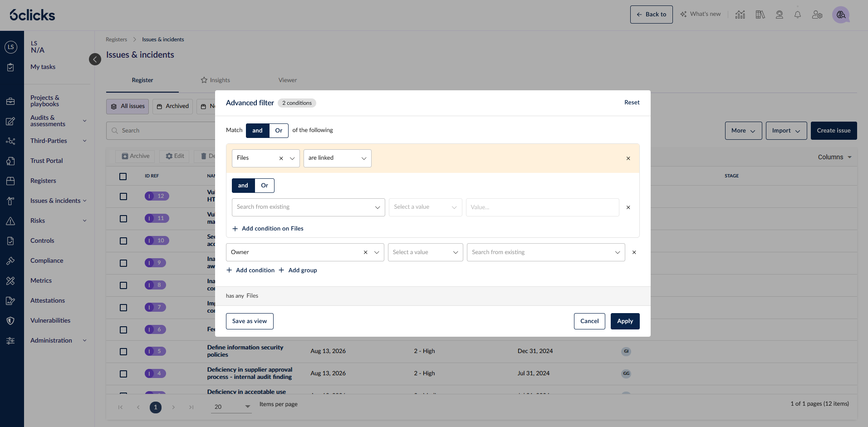Viewport: 868px width, 427px height.
Task: Open the 'are linked' dropdown
Action: [338, 158]
